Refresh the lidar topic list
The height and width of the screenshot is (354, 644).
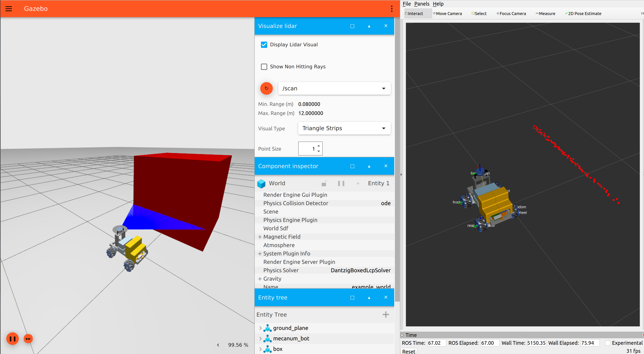click(266, 88)
